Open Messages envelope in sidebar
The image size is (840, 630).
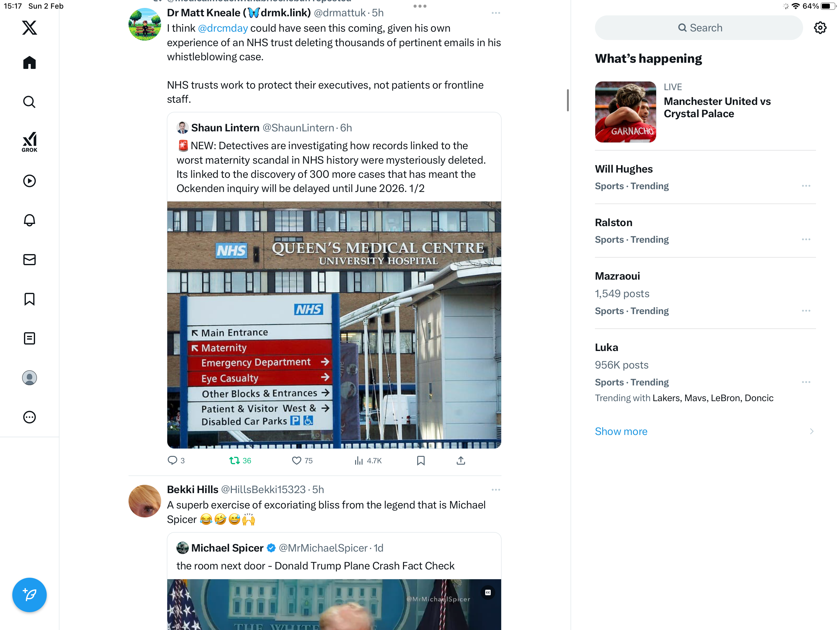click(x=29, y=260)
